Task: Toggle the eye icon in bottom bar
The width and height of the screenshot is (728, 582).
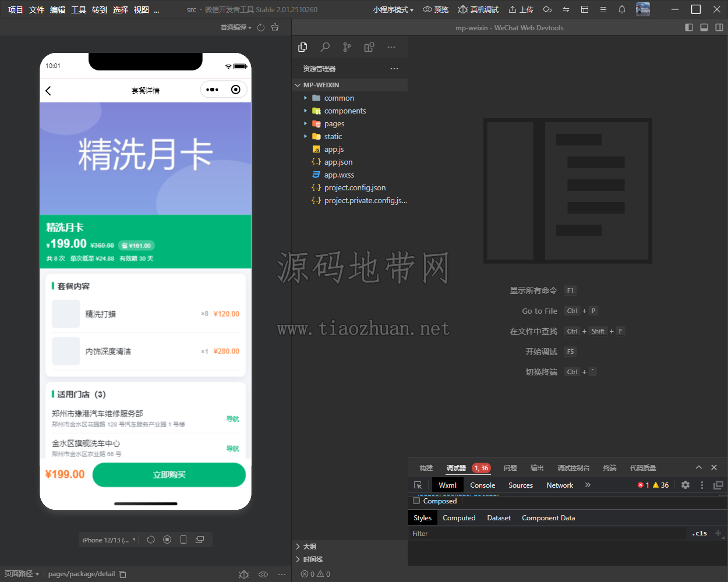Action: tap(263, 574)
